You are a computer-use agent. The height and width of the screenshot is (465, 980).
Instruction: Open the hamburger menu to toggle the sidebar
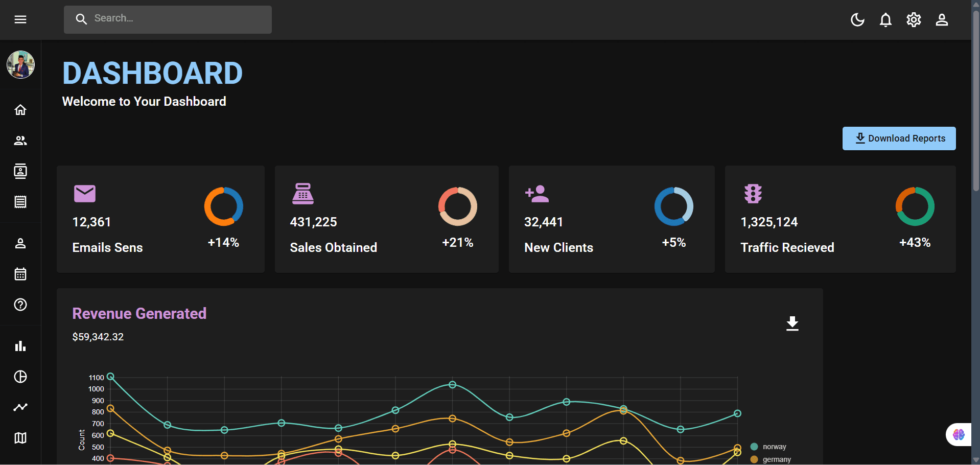20,19
